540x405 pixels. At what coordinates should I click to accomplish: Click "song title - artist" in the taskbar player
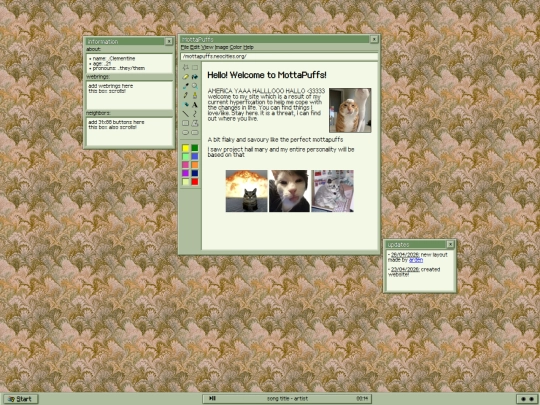[x=288, y=398]
